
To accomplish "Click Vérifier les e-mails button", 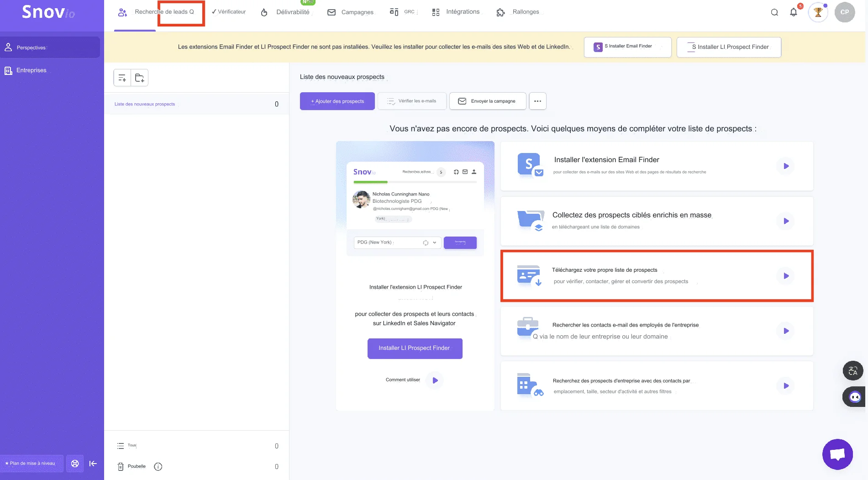I will pyautogui.click(x=412, y=101).
